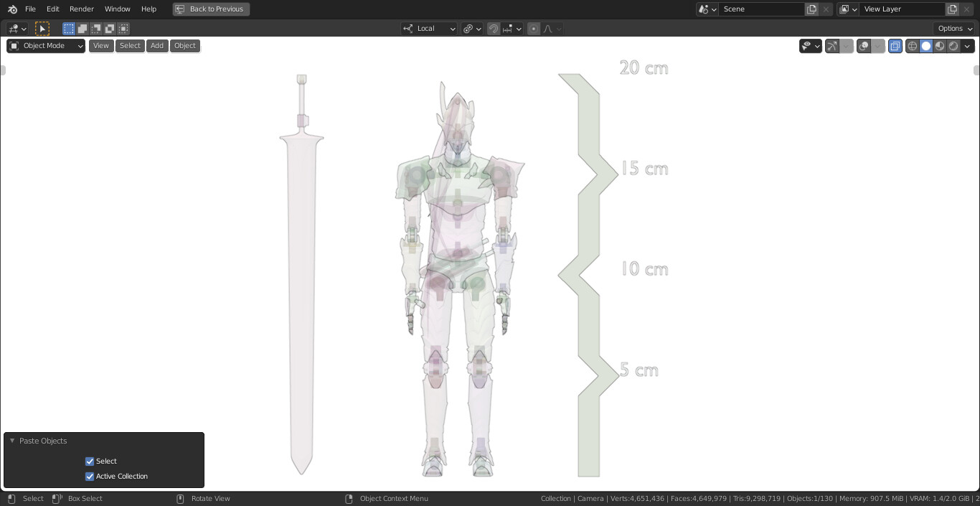Image resolution: width=980 pixels, height=506 pixels.
Task: Click the Blender logo icon
Action: tap(11, 9)
